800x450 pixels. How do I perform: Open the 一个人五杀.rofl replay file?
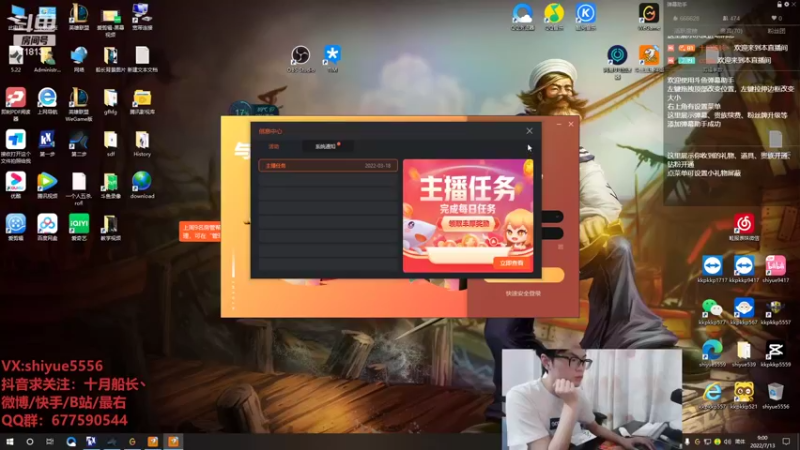79,188
